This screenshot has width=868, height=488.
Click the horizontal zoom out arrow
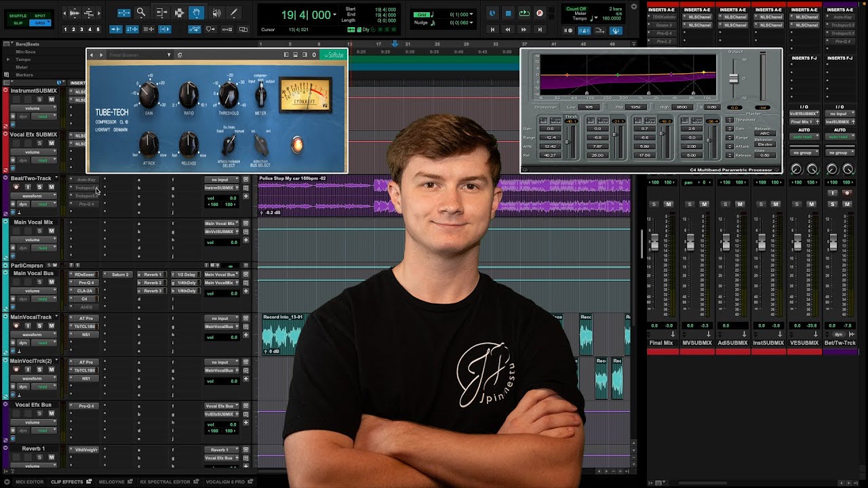pos(64,13)
